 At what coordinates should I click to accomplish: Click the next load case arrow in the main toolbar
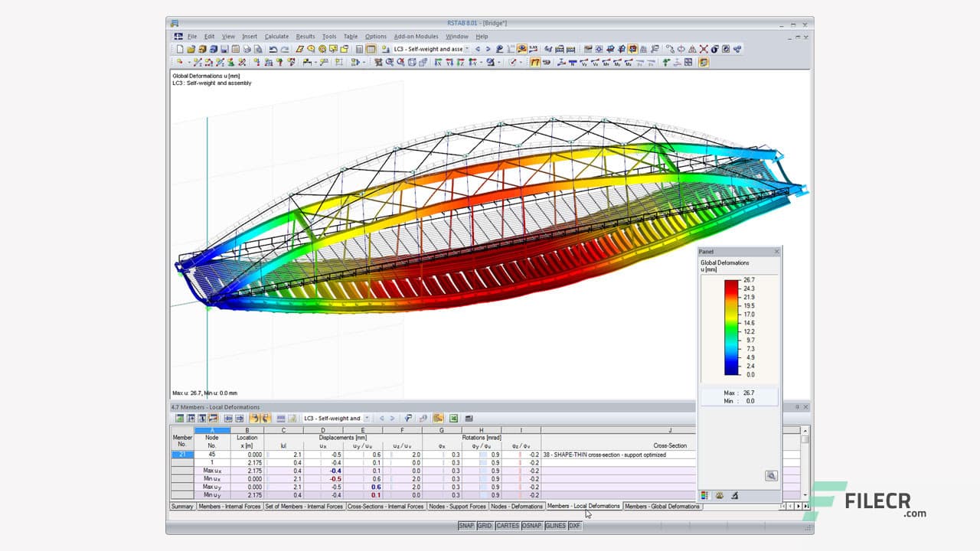(x=488, y=49)
